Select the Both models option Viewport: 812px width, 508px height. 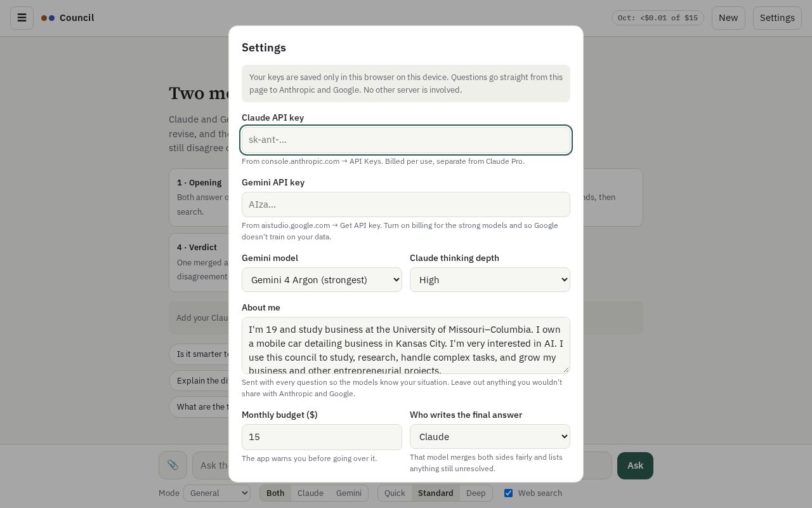(x=275, y=493)
